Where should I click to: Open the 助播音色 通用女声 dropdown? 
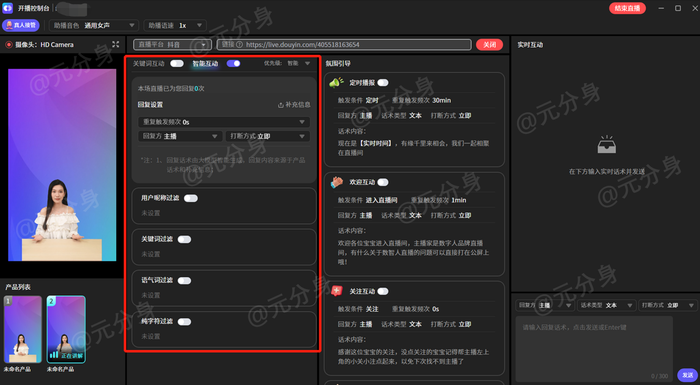coord(94,25)
